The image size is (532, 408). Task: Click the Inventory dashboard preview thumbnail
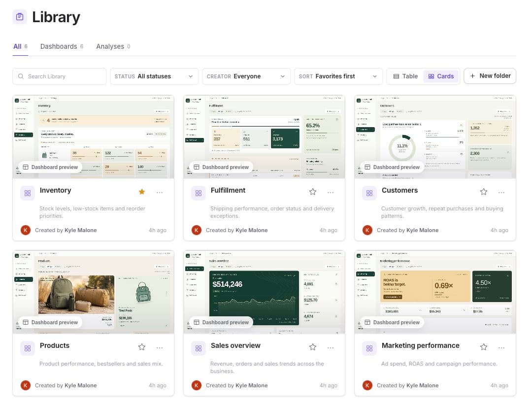[x=93, y=137]
